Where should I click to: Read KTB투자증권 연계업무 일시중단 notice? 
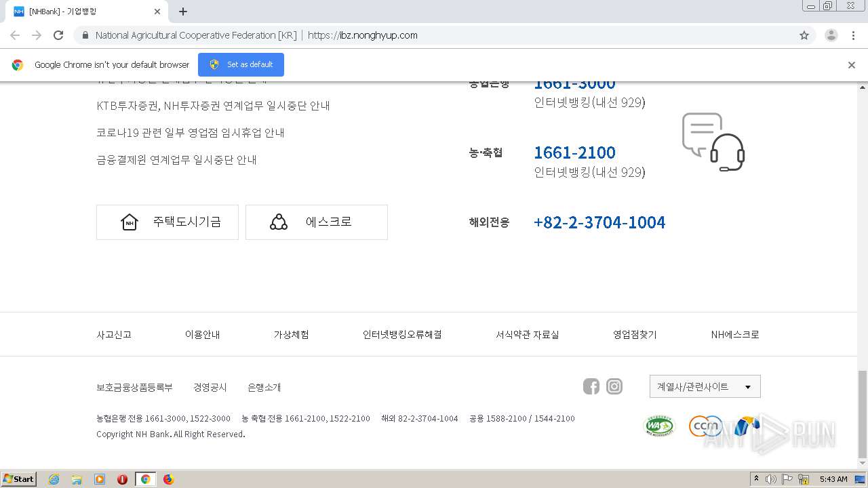pos(214,106)
